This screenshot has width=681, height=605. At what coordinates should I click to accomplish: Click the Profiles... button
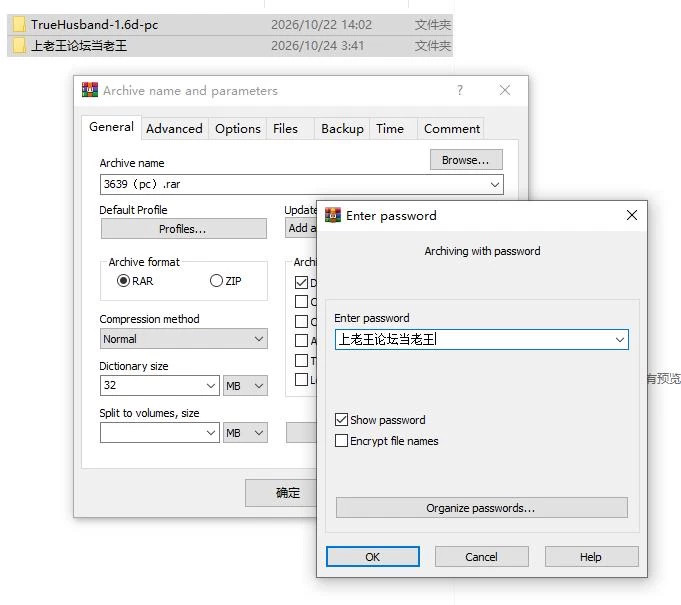pos(183,229)
